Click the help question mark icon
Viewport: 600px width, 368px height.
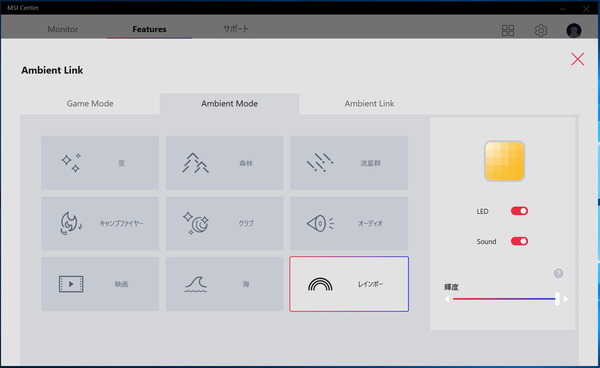(x=558, y=273)
